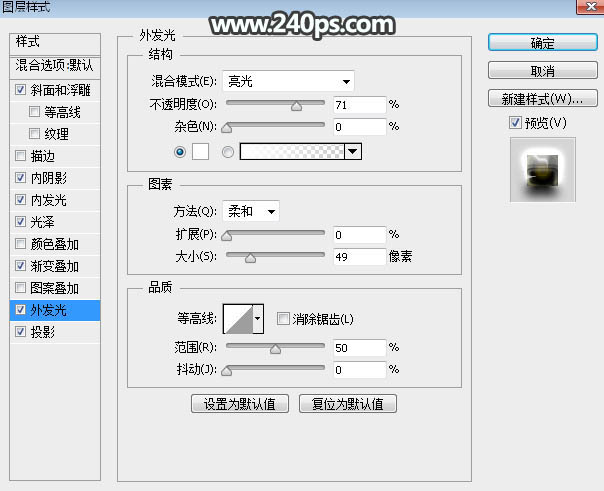Screen dimensions: 604x491
Task: Select 混合选项:默认 entry
Action: [x=55, y=66]
